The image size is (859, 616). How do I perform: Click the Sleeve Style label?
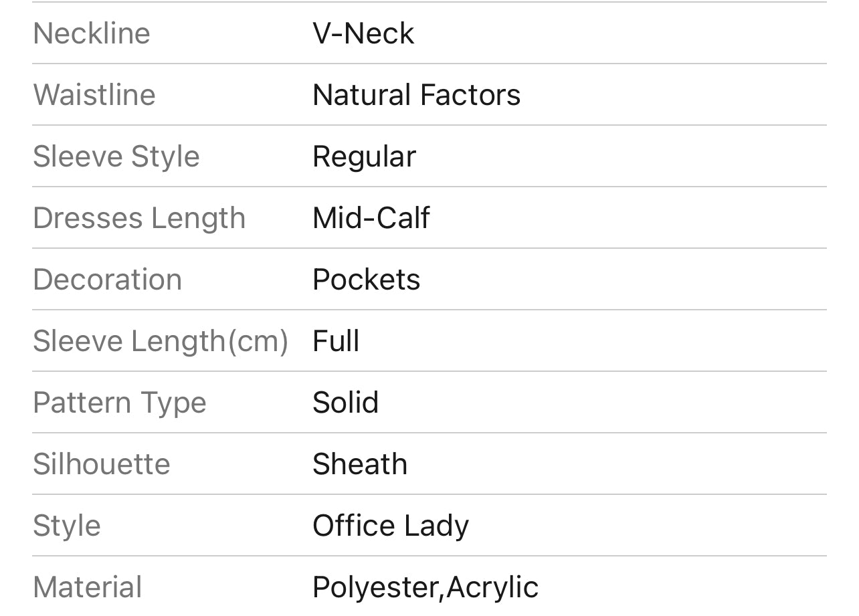116,157
